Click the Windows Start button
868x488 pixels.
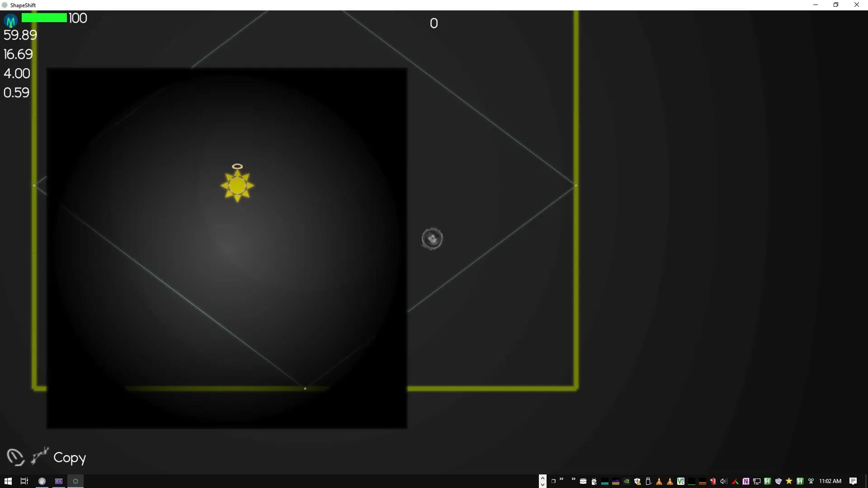[8, 481]
